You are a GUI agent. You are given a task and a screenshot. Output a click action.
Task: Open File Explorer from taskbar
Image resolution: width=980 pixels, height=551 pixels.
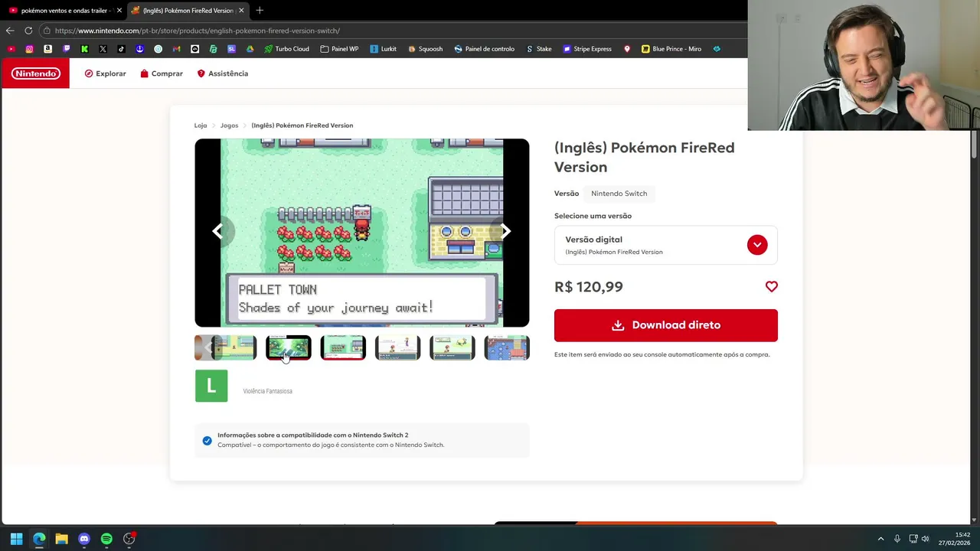pos(61,539)
